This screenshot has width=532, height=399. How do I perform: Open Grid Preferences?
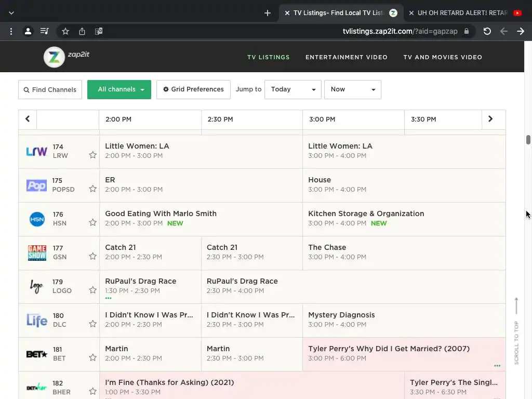point(193,89)
